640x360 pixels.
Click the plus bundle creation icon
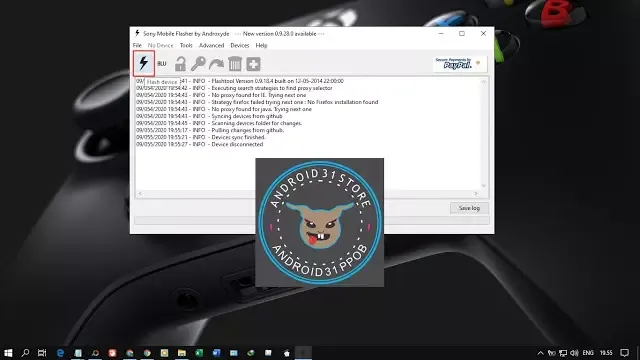pyautogui.click(x=253, y=64)
